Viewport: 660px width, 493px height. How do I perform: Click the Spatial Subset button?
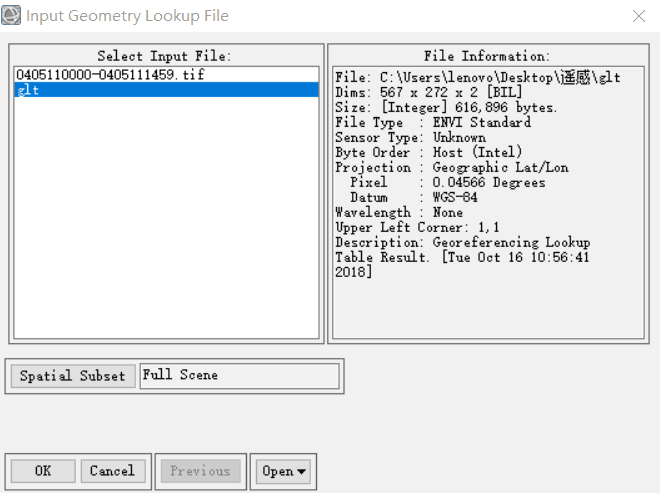click(x=73, y=376)
